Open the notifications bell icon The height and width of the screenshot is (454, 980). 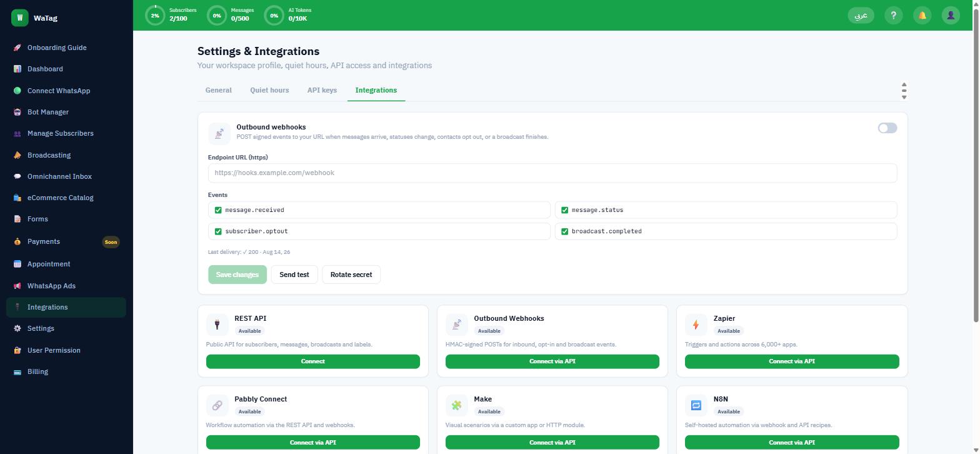coord(922,16)
